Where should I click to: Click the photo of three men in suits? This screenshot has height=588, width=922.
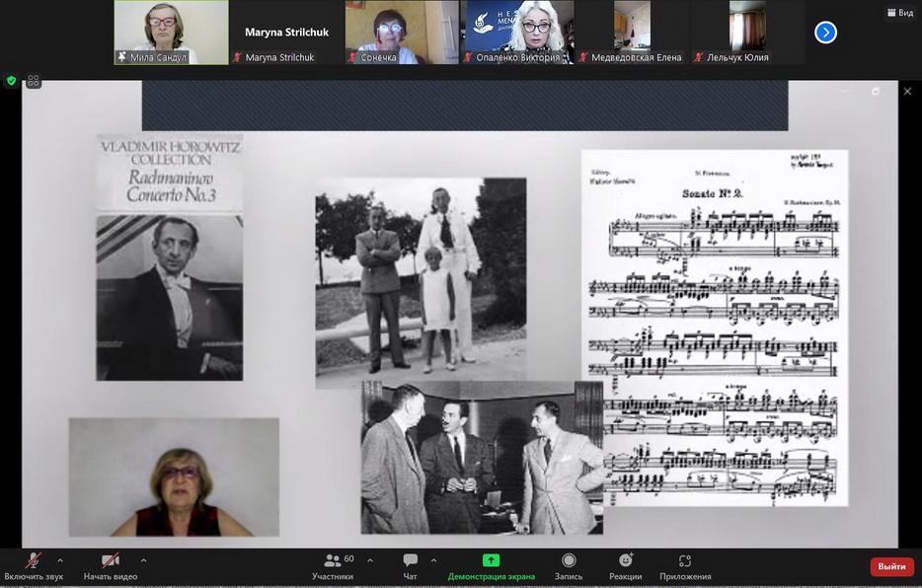482,458
